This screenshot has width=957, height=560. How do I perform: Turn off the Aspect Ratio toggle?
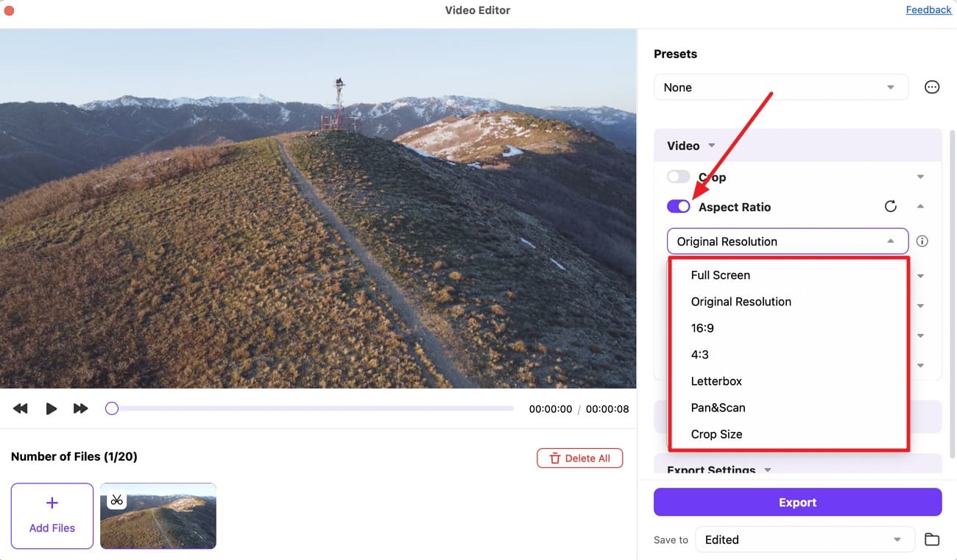point(678,207)
